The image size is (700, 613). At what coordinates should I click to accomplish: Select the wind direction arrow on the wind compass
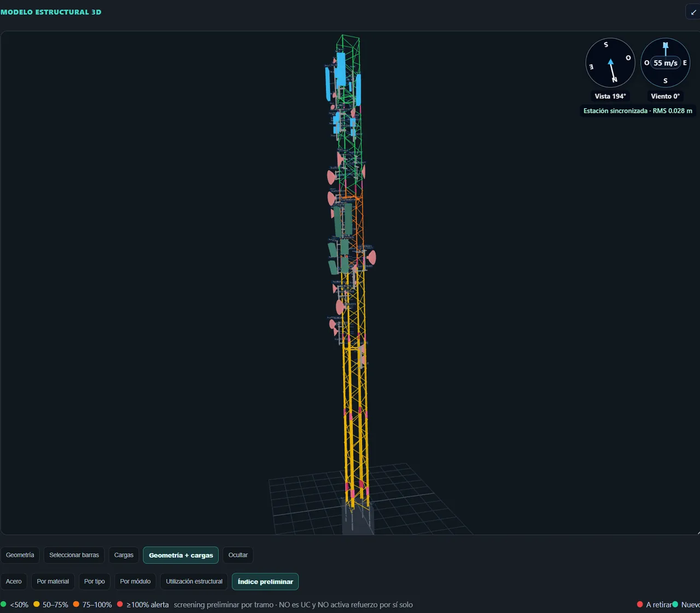[666, 49]
